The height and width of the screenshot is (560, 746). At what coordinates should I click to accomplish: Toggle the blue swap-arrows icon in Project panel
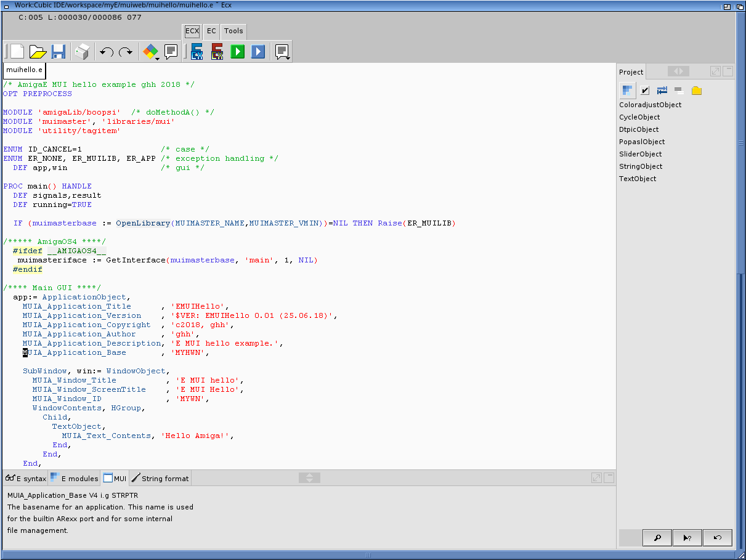point(662,91)
